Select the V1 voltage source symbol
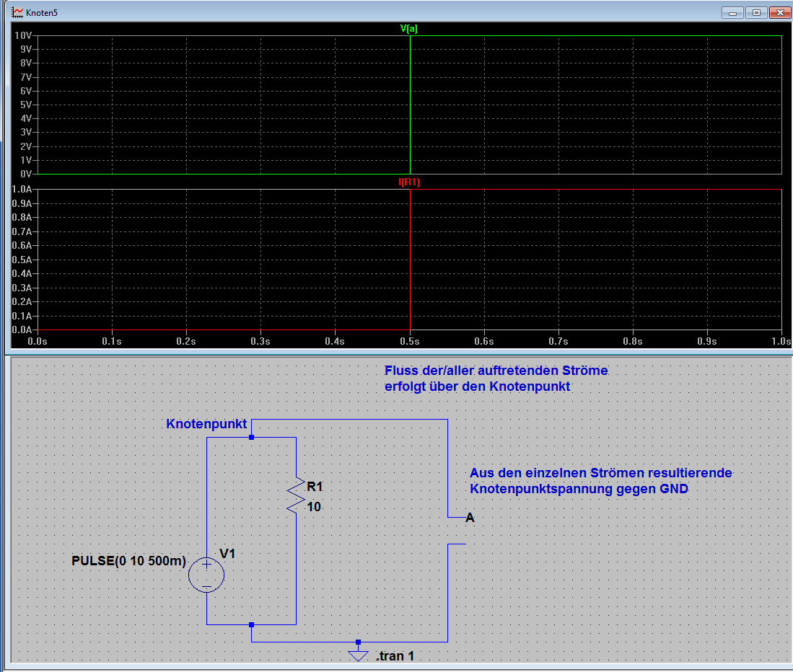Viewport: 793px width, 672px height. (206, 575)
